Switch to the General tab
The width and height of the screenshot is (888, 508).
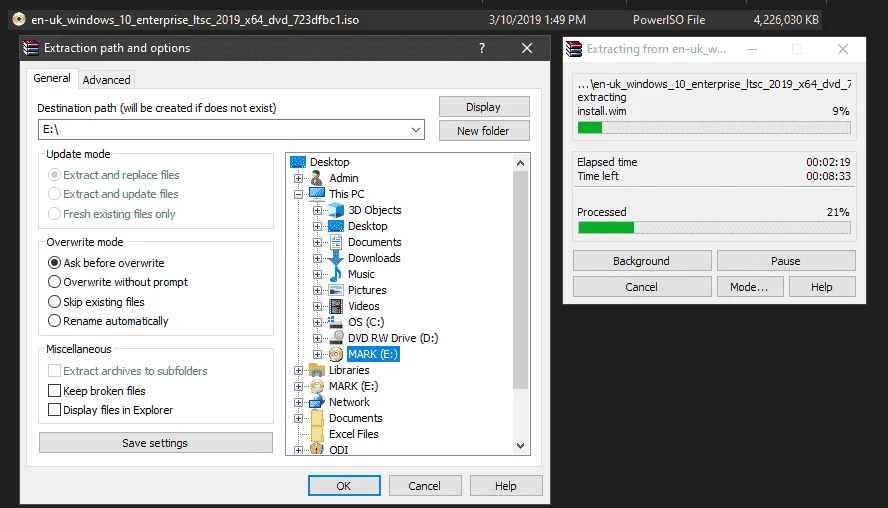pyautogui.click(x=52, y=78)
